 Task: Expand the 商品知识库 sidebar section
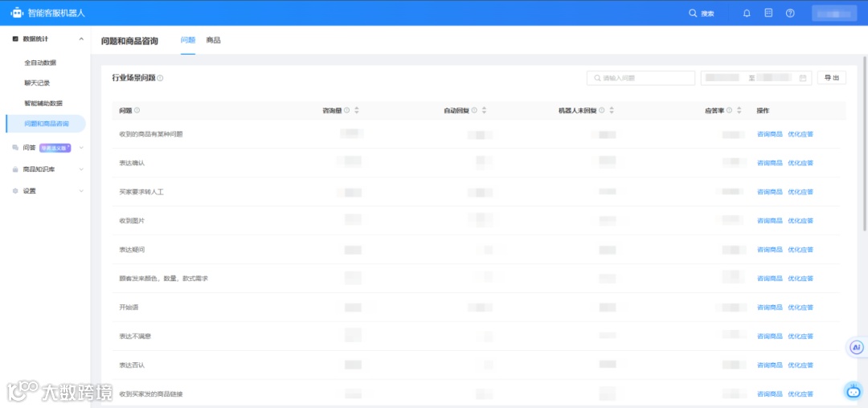click(81, 169)
